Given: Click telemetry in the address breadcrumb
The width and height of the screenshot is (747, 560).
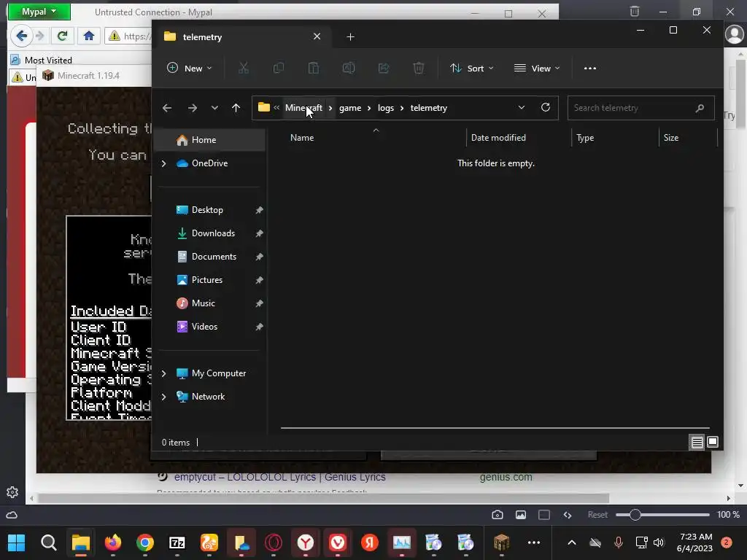Looking at the screenshot, I should click(x=428, y=108).
